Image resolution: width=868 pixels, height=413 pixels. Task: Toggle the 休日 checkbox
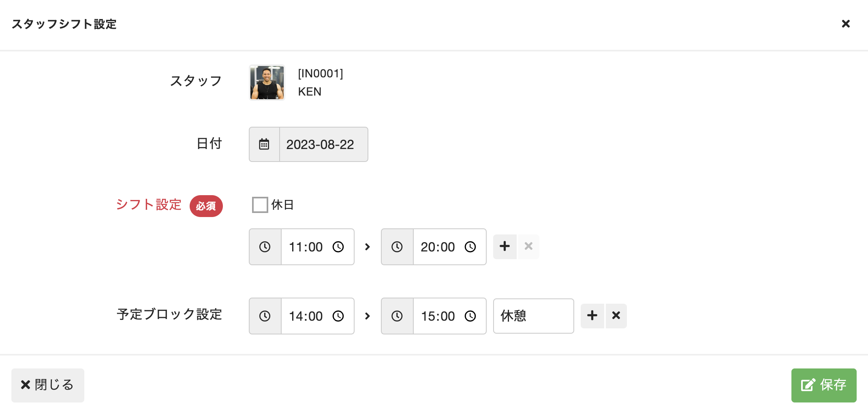point(260,204)
